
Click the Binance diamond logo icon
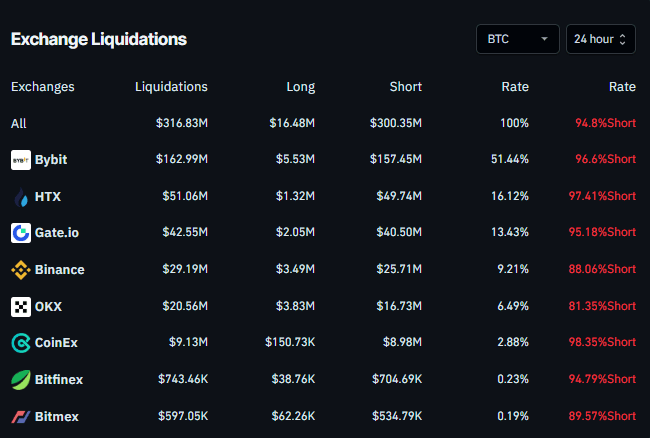[21, 270]
